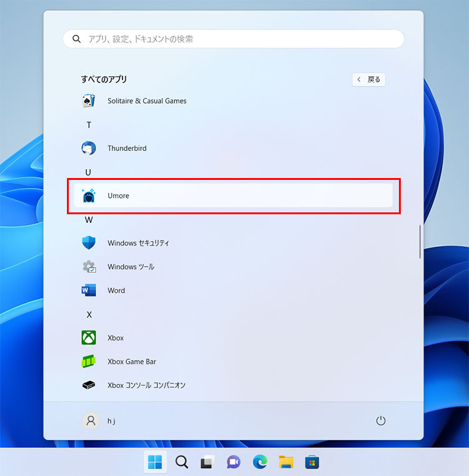
Task: Open the power options button
Action: coord(381,421)
